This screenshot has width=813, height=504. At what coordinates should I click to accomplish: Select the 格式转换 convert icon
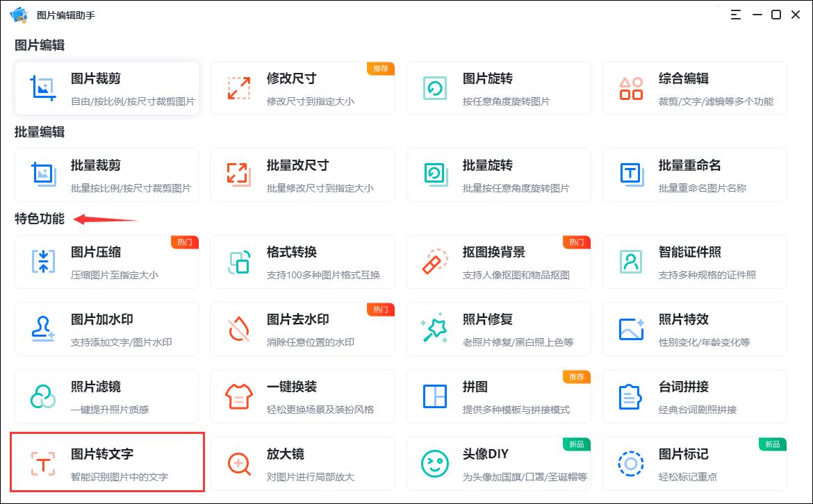tap(239, 261)
